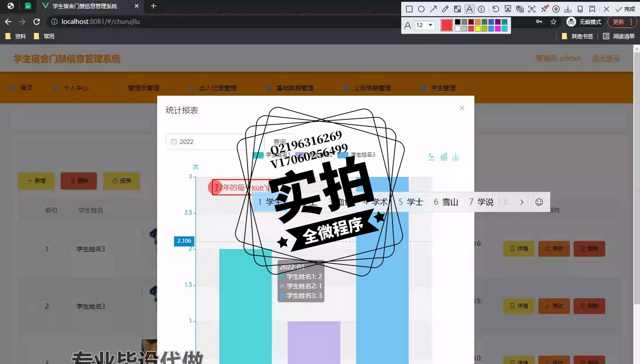The width and height of the screenshot is (640, 364).
Task: Click the 删除 toolbar button
Action: [x=79, y=181]
